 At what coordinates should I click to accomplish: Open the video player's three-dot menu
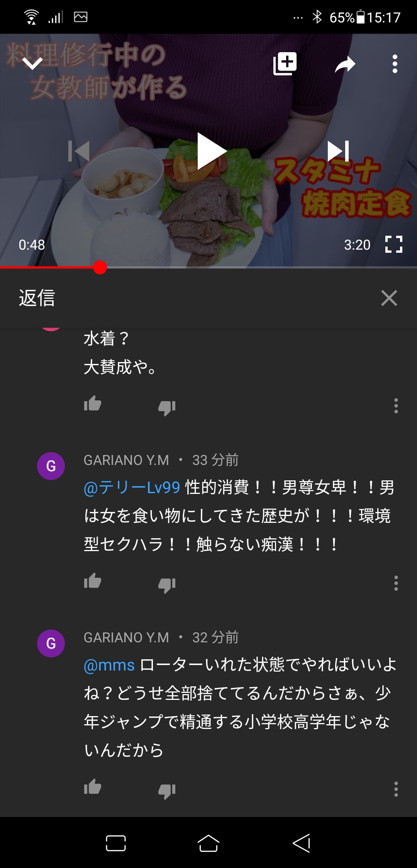(x=395, y=64)
